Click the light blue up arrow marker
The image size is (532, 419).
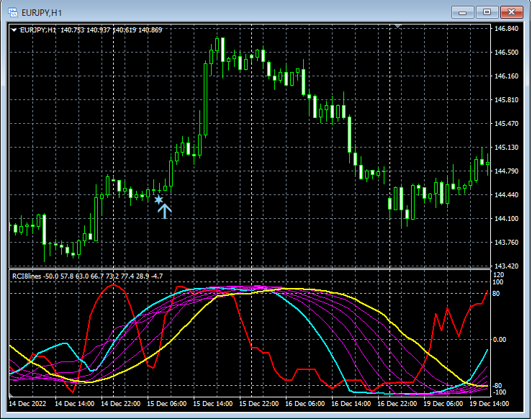pyautogui.click(x=165, y=210)
